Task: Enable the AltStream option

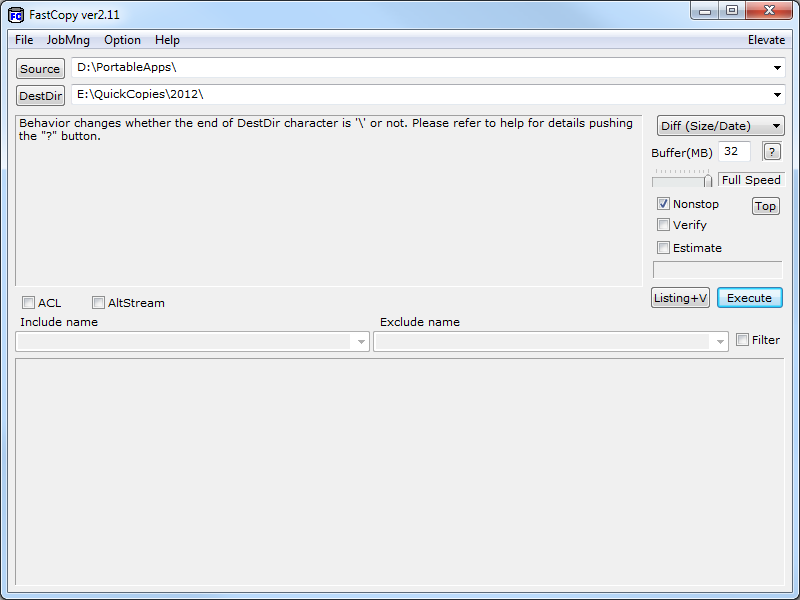Action: (x=98, y=302)
